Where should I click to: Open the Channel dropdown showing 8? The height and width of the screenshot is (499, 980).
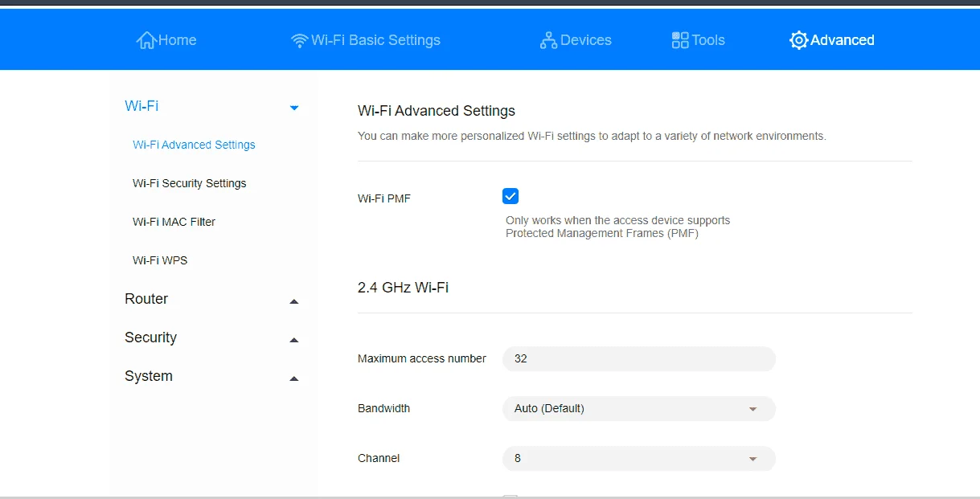639,458
